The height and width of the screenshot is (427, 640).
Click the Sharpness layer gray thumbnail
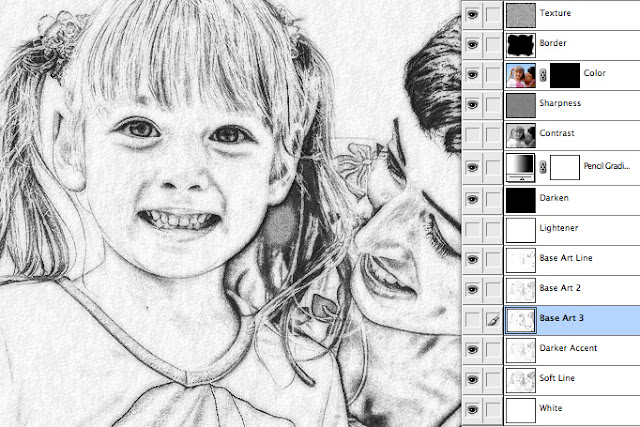click(x=521, y=105)
